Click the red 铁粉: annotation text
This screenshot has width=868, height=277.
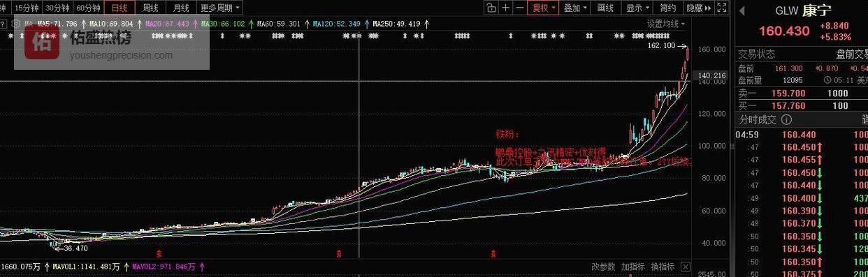click(508, 135)
